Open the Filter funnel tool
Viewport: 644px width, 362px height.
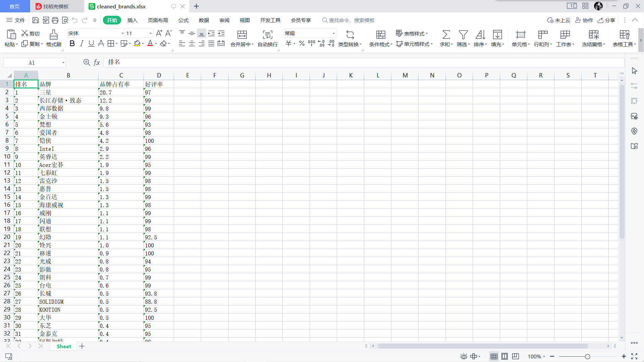[x=463, y=35]
